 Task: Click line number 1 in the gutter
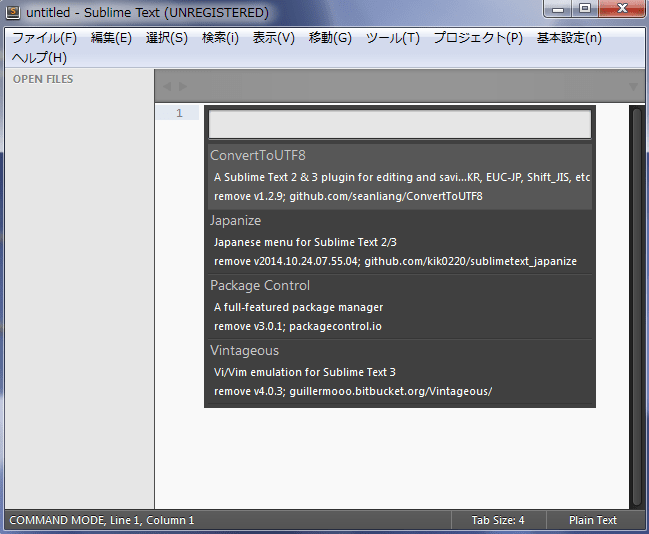pos(179,113)
